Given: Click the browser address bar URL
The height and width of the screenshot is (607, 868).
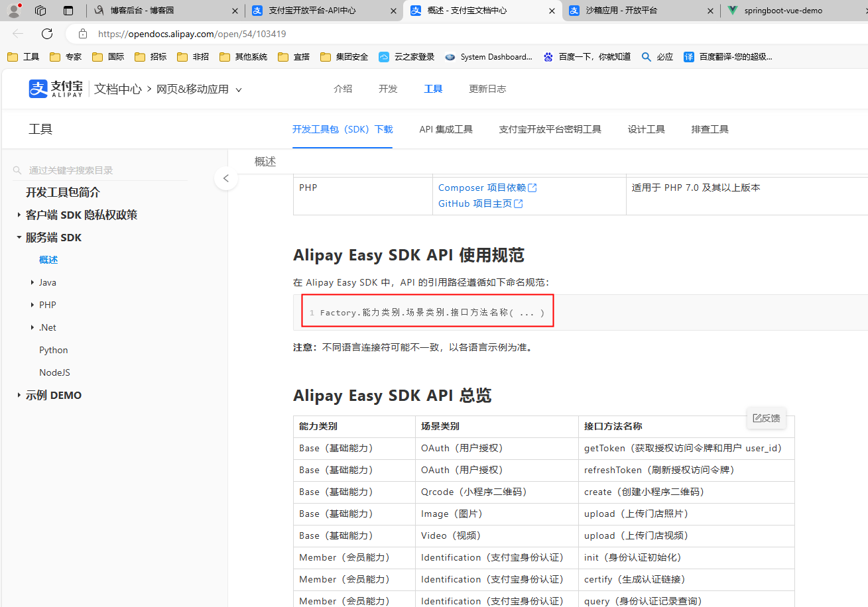Looking at the screenshot, I should click(192, 34).
